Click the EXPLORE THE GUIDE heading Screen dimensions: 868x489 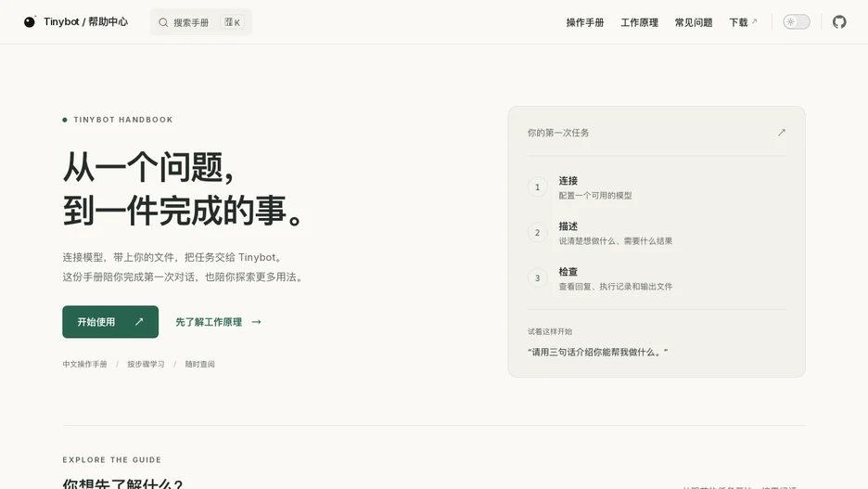point(112,459)
